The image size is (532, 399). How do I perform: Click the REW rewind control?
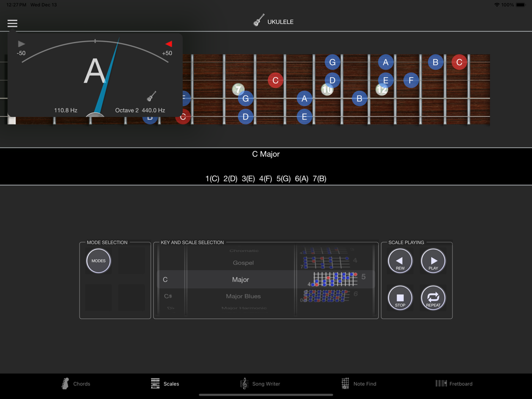point(400,261)
